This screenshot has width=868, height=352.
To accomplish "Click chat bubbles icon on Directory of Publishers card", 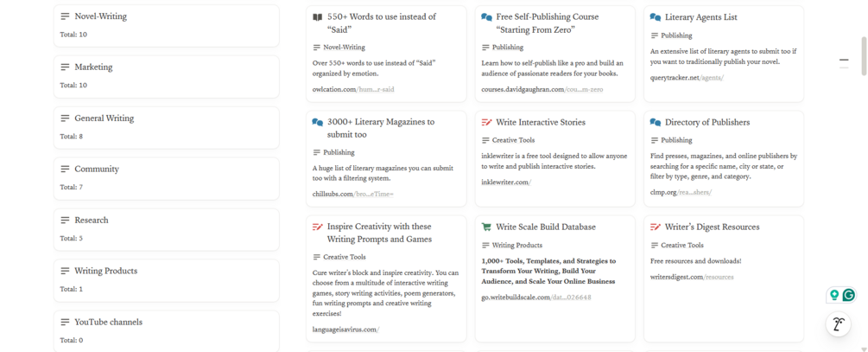I will (x=656, y=122).
